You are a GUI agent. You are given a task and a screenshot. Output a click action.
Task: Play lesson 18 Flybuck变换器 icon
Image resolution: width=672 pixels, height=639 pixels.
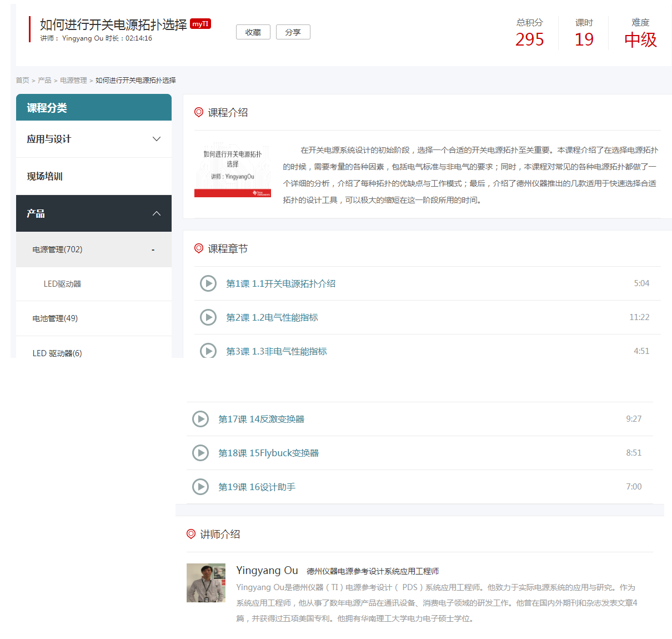200,453
